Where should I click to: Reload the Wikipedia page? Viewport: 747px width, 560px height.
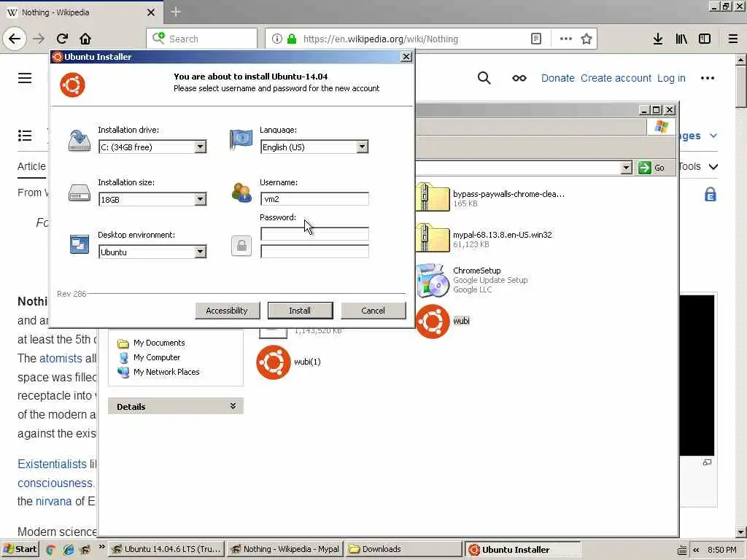63,39
